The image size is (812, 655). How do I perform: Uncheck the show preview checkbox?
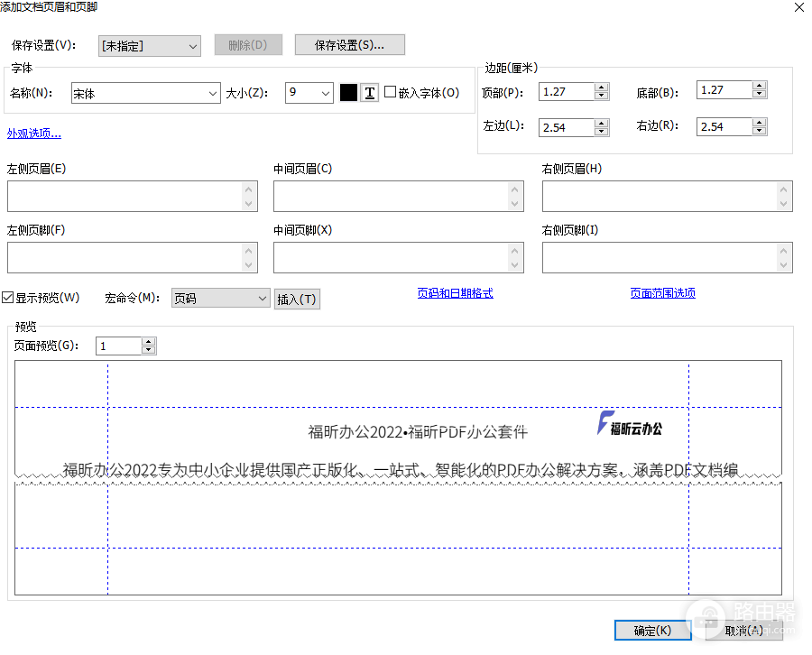click(7, 297)
